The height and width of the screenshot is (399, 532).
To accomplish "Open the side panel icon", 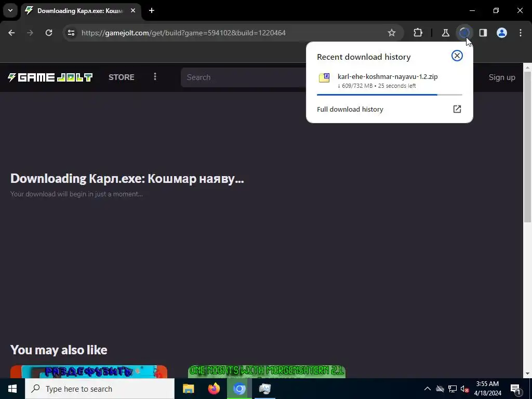I will pyautogui.click(x=483, y=33).
